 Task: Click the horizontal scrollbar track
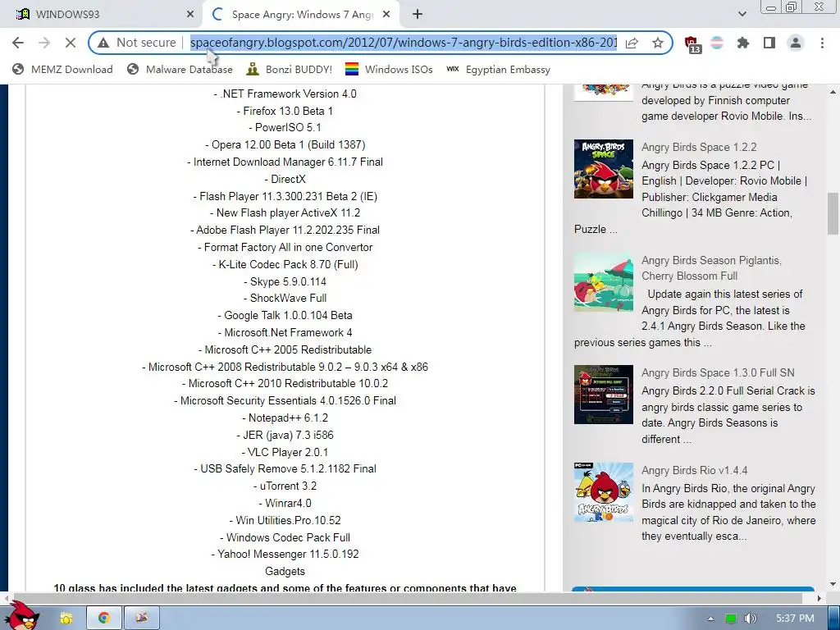[x=410, y=597]
